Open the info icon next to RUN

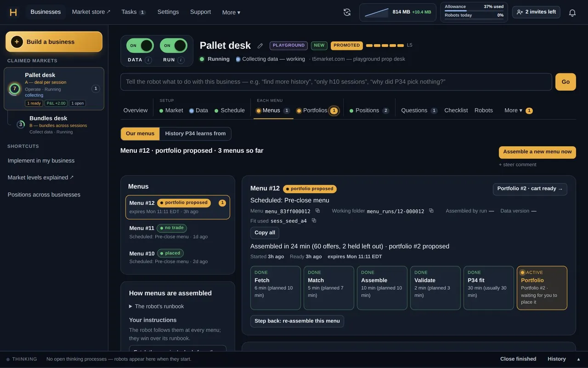tap(181, 60)
